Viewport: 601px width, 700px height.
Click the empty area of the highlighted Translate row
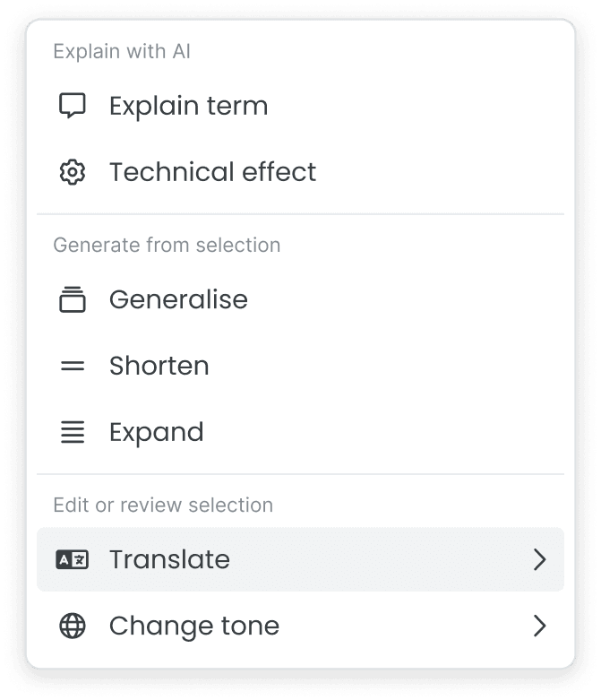(x=376, y=559)
